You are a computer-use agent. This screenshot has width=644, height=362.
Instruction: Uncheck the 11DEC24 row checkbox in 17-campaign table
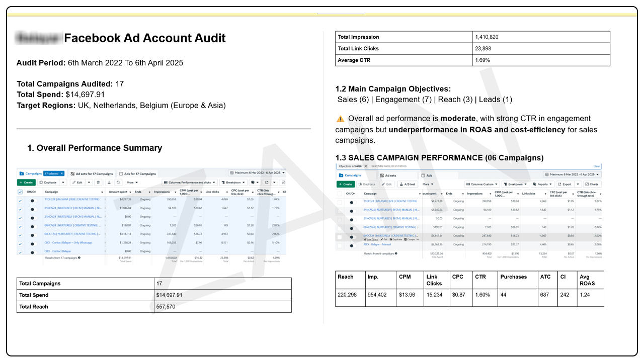tap(20, 200)
